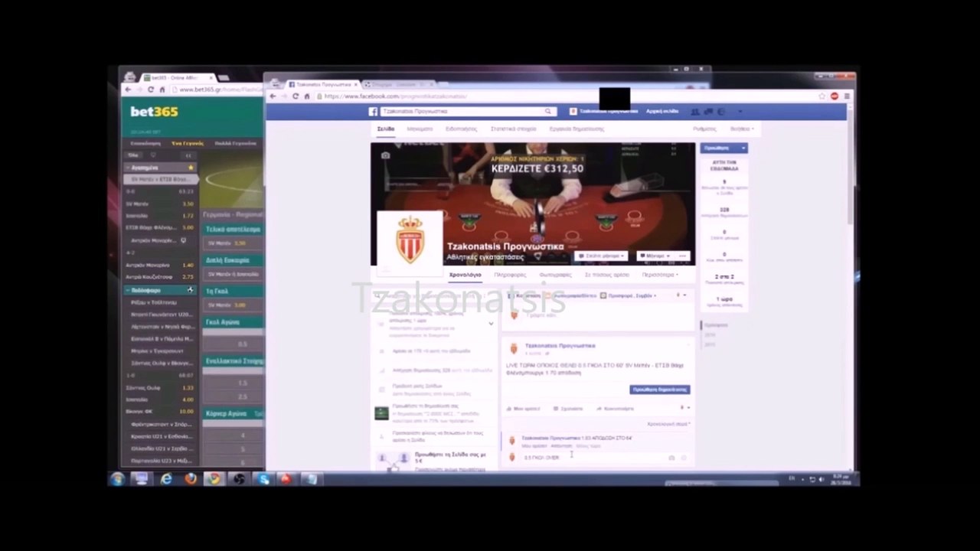Collapse the Τελικό αποτέλεσμα market
This screenshot has height=551, width=980.
point(233,229)
